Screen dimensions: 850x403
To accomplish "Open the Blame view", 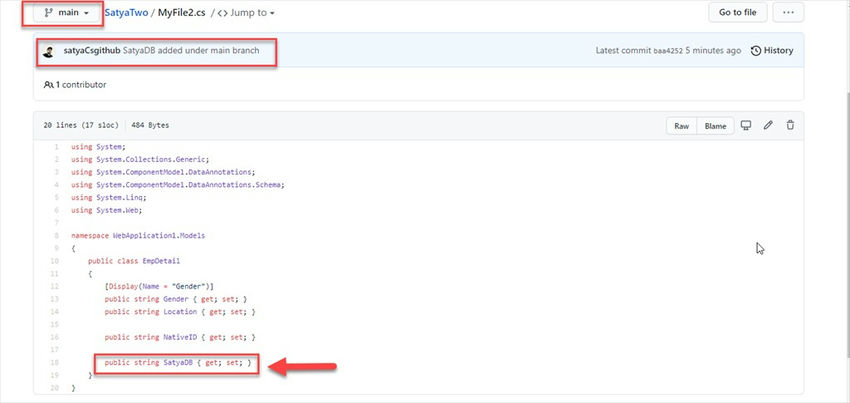I will [715, 126].
